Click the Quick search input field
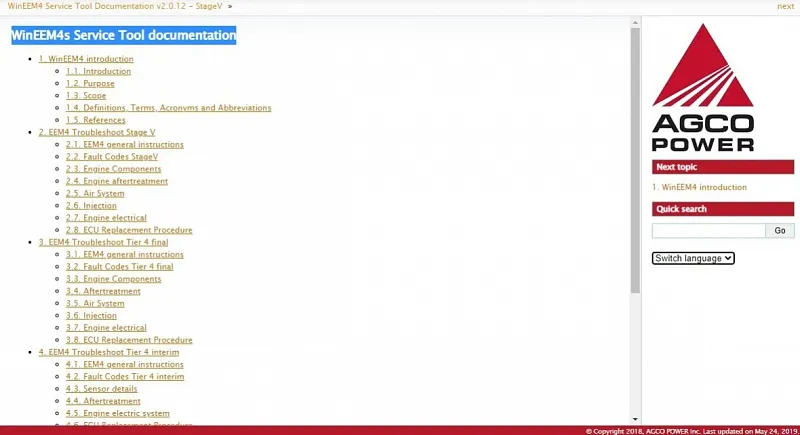This screenshot has width=800, height=435. (x=709, y=231)
